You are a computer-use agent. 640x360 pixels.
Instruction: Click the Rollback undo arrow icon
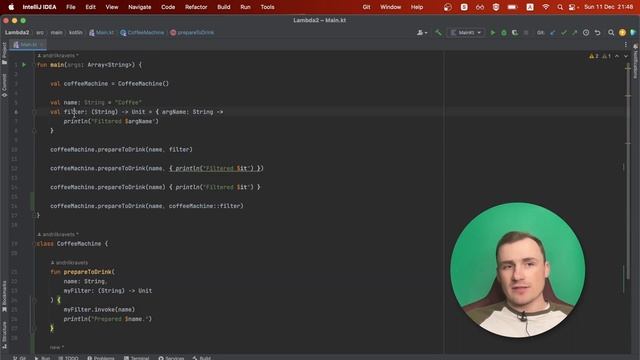pos(598,33)
